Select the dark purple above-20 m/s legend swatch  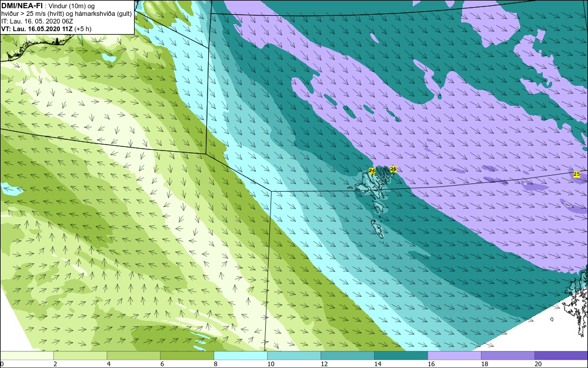point(561,356)
